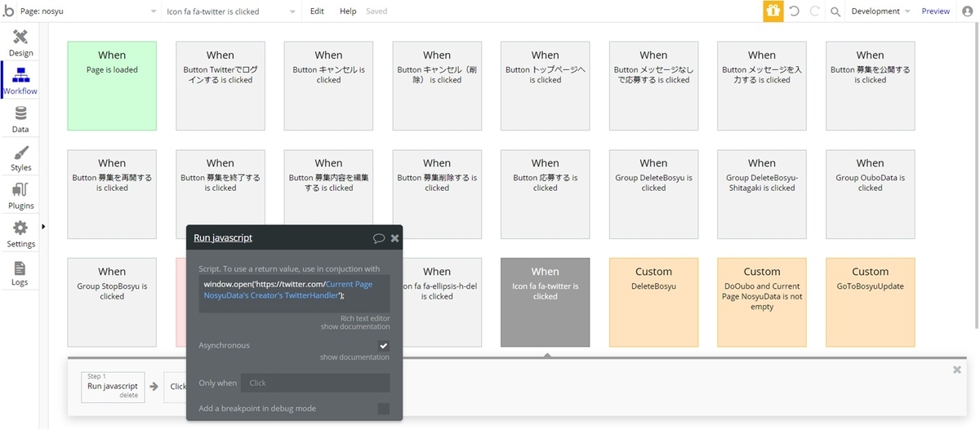Open the Settings tab

coord(20,234)
